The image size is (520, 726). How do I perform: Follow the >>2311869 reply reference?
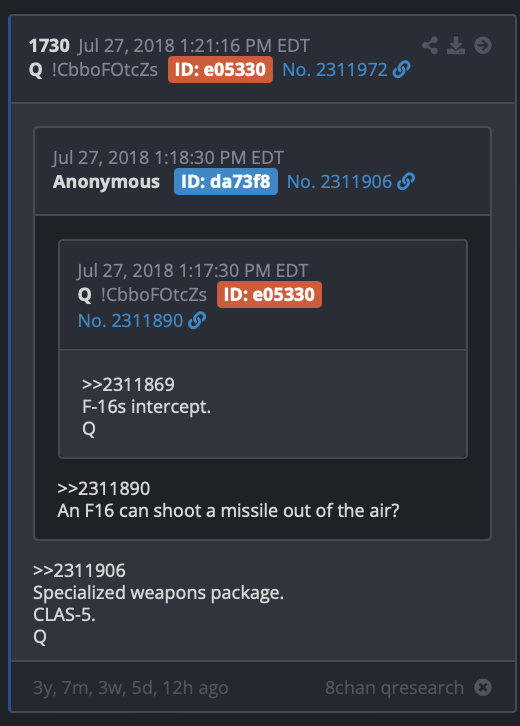point(128,384)
